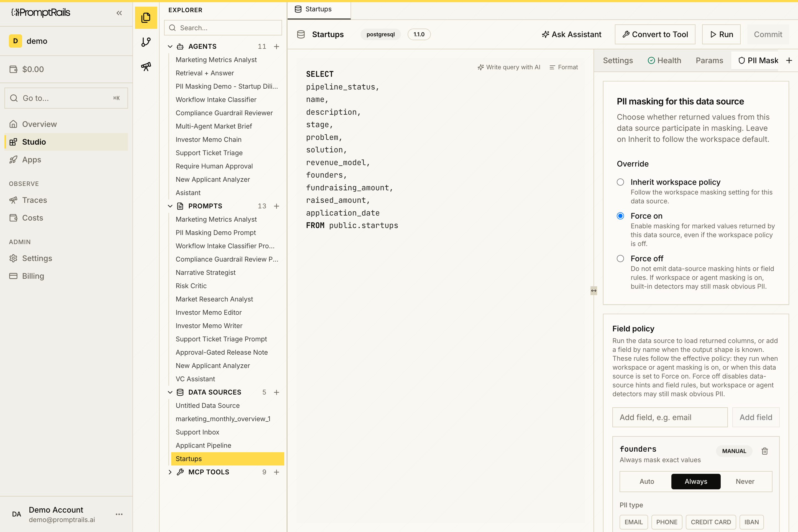Add a new MCP tool with the plus icon
Image resolution: width=798 pixels, height=532 pixels.
pyautogui.click(x=277, y=472)
